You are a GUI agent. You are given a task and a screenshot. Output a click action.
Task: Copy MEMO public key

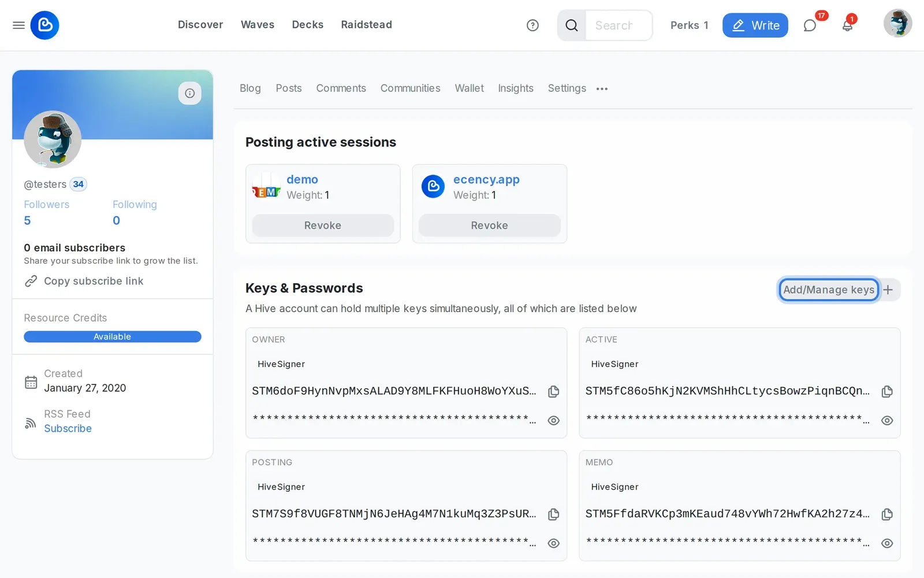pyautogui.click(x=887, y=514)
